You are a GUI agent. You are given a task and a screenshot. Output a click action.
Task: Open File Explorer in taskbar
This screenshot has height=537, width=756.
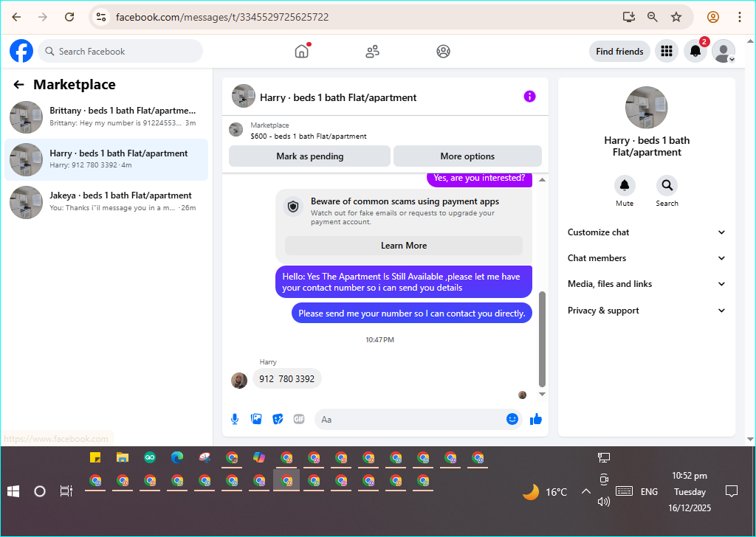point(123,457)
